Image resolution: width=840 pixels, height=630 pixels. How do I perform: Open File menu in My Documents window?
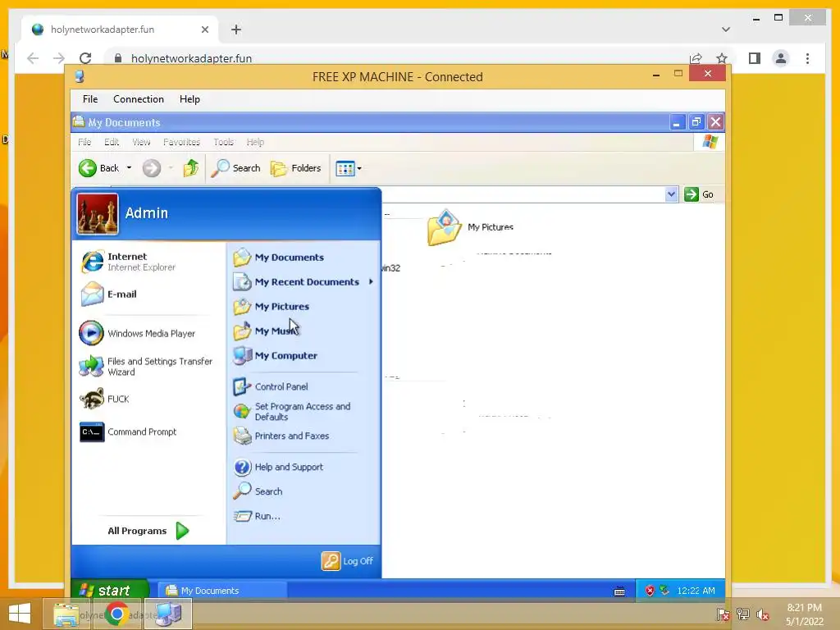84,142
